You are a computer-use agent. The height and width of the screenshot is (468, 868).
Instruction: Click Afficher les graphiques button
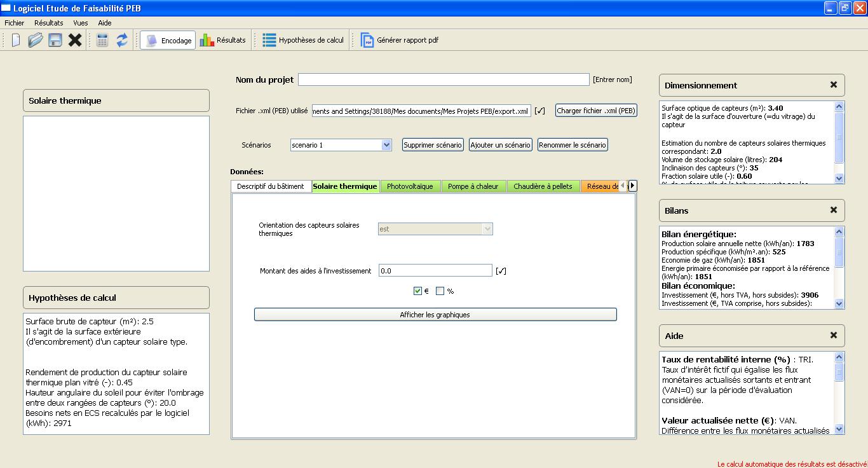click(435, 315)
